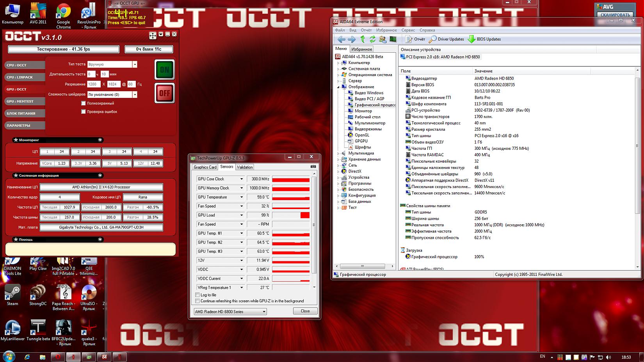Click the AIDA64 back navigation arrow
The width and height of the screenshot is (644, 362).
click(x=341, y=39)
